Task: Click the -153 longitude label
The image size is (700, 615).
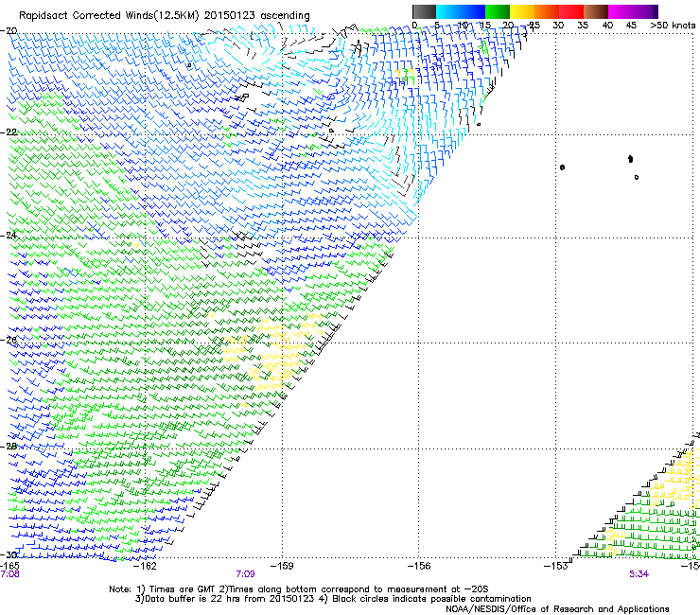Action: [555, 566]
